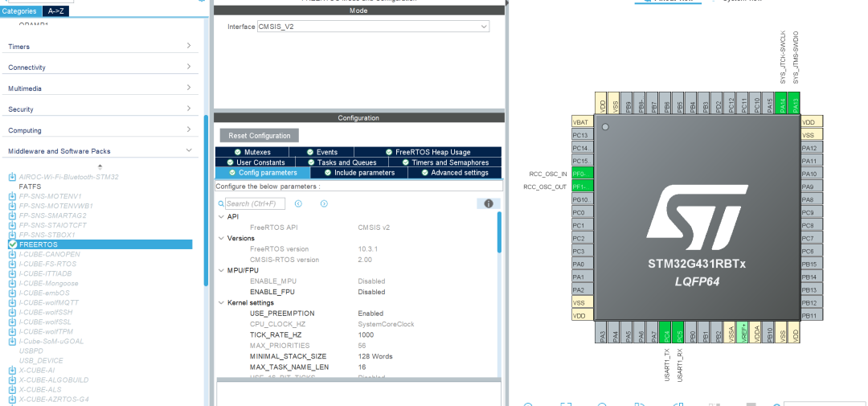
Task: Collapse the Versions parameter group
Action: [x=222, y=238]
